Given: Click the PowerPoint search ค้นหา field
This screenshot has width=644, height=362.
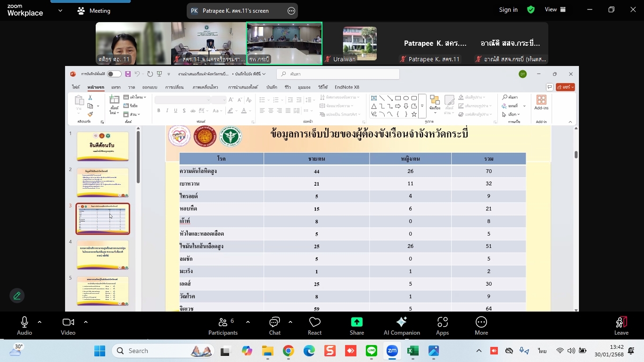Looking at the screenshot, I should [338, 74].
